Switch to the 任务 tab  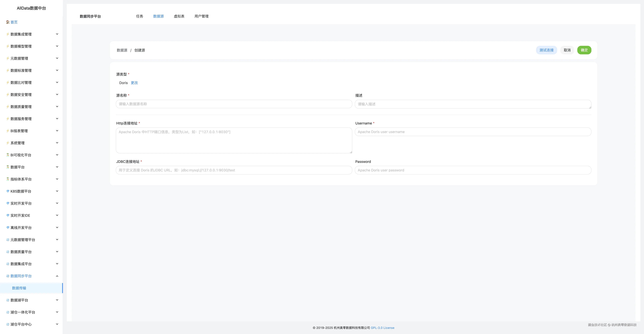click(x=140, y=16)
